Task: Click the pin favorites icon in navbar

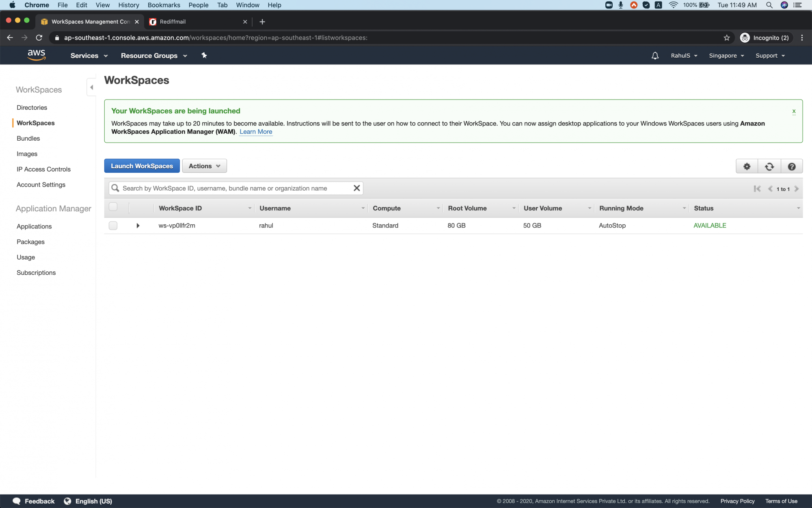Action: point(204,55)
